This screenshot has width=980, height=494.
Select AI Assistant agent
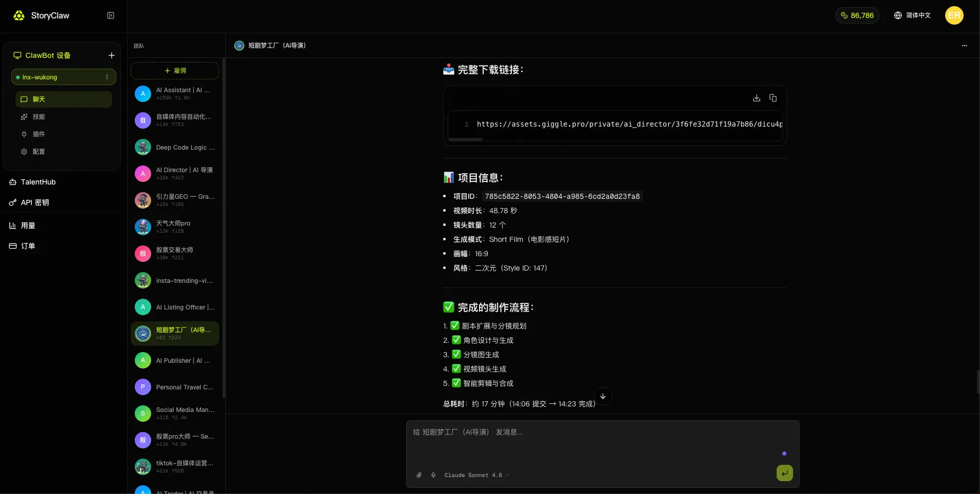click(175, 93)
